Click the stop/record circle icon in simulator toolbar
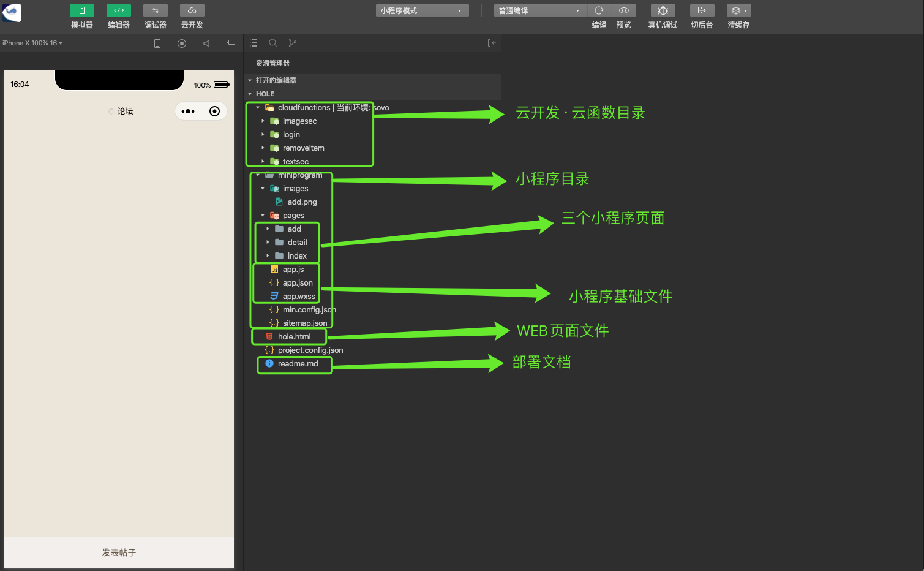 (x=182, y=43)
